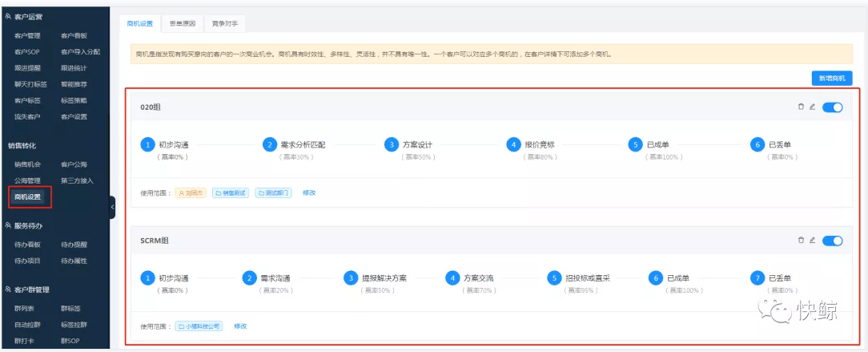Open 客户看板 in the sidebar
The height and width of the screenshot is (352, 868).
74,35
